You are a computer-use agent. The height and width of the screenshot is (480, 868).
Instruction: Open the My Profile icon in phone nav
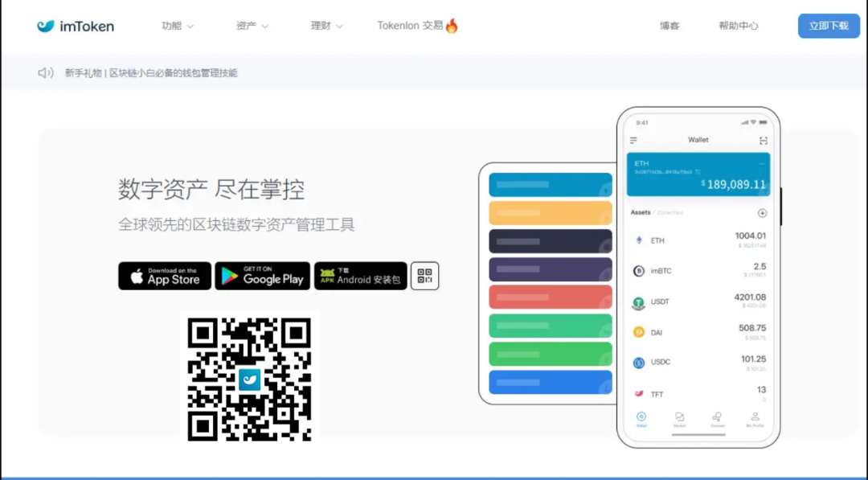(x=754, y=416)
